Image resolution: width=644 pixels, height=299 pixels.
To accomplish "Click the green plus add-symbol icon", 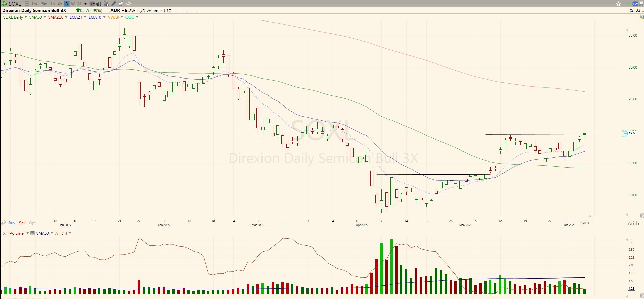I will click(x=4, y=4).
